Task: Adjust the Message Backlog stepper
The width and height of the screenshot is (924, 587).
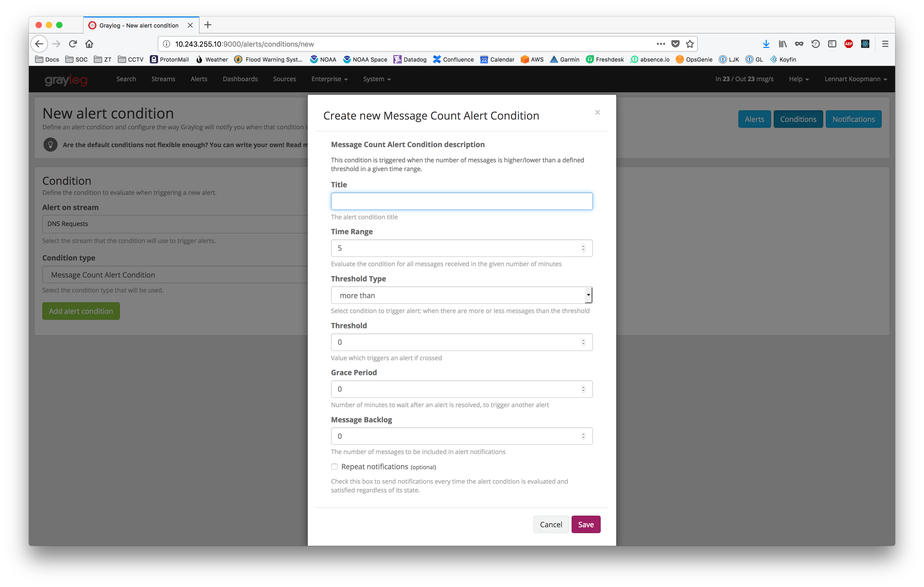Action: [x=583, y=436]
